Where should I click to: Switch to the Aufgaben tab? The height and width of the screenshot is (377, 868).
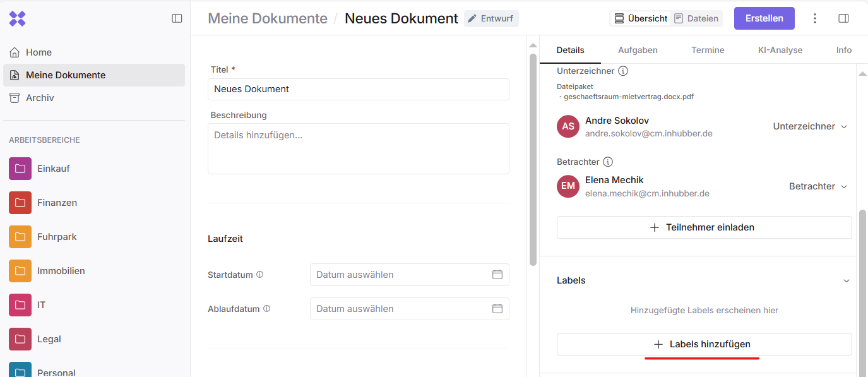click(x=638, y=50)
